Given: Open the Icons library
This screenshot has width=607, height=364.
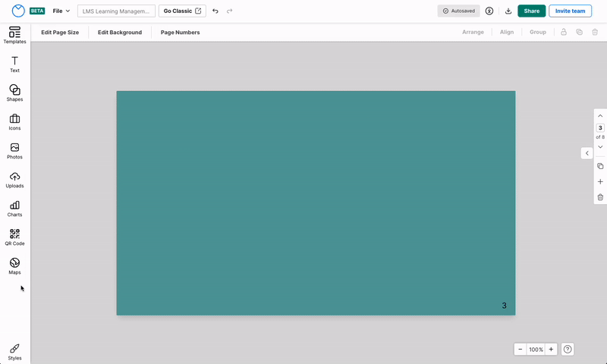Looking at the screenshot, I should tap(14, 121).
